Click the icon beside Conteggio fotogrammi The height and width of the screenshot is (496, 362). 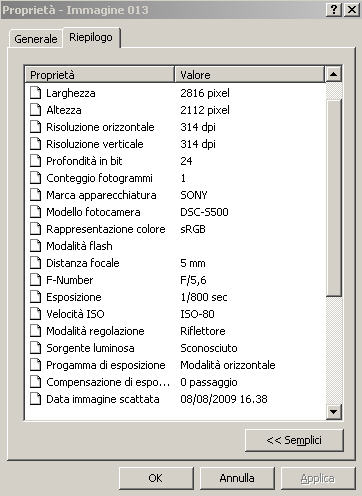(35, 178)
